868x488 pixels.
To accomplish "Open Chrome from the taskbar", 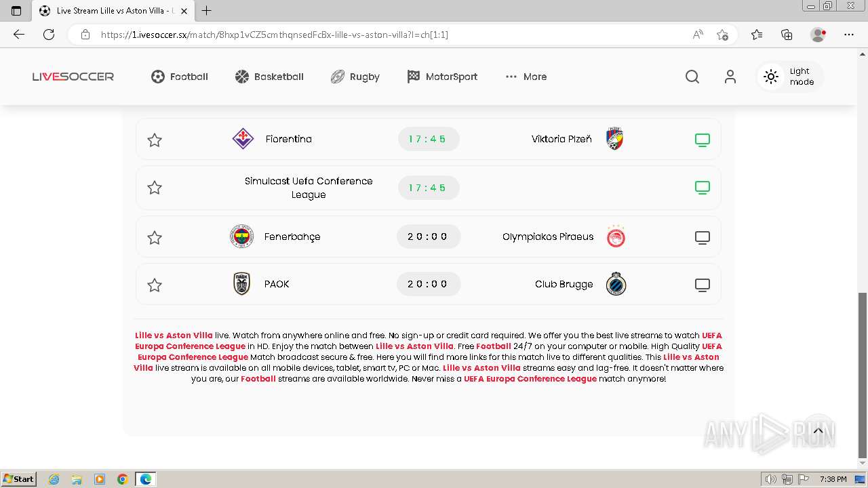I will [122, 479].
